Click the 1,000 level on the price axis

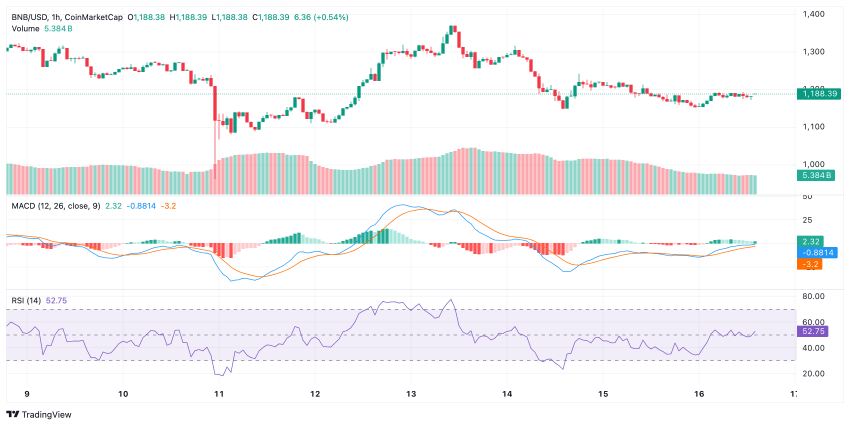(814, 164)
